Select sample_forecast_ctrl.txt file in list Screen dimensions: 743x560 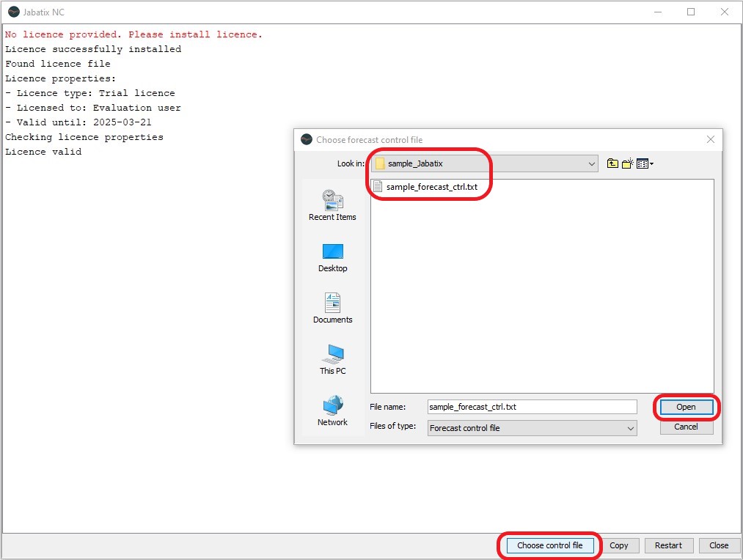coord(425,186)
